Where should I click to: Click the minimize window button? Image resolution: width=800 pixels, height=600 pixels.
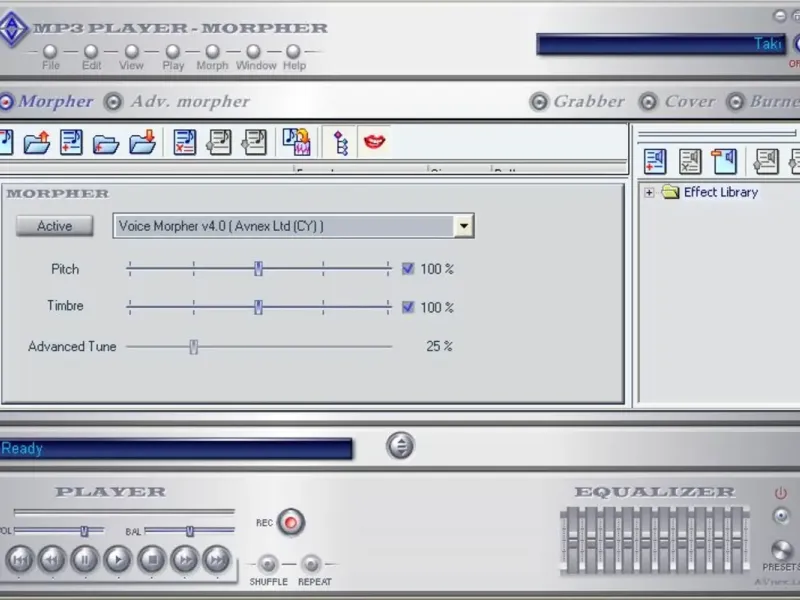780,16
